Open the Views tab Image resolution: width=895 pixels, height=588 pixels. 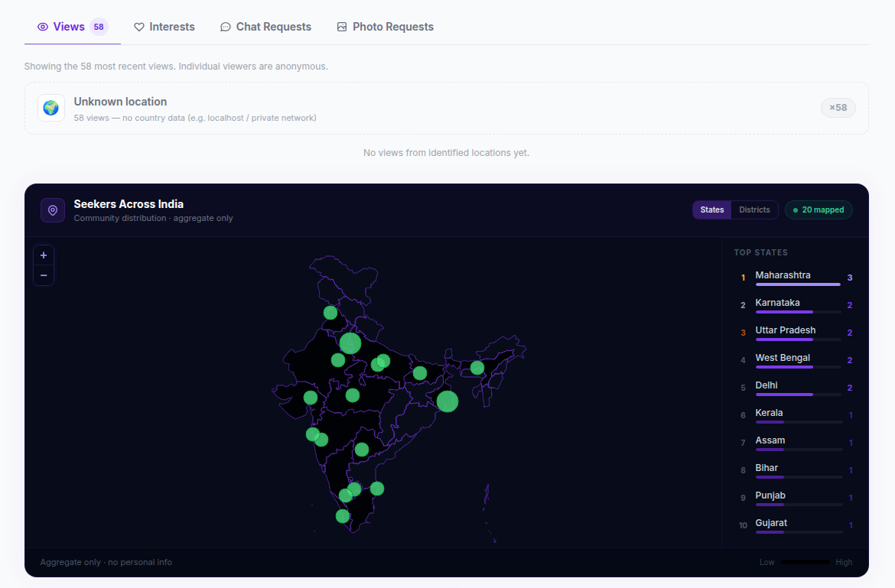pyautogui.click(x=73, y=27)
